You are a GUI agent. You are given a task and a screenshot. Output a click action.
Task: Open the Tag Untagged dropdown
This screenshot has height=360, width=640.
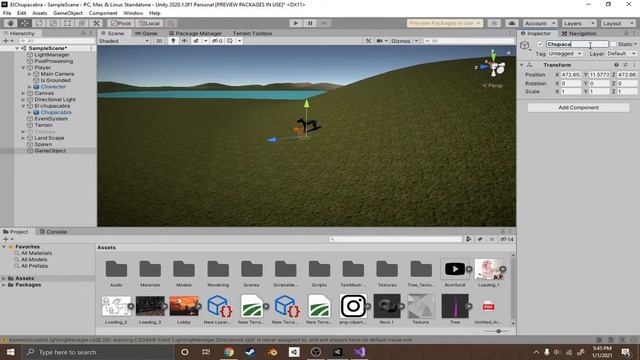click(565, 53)
